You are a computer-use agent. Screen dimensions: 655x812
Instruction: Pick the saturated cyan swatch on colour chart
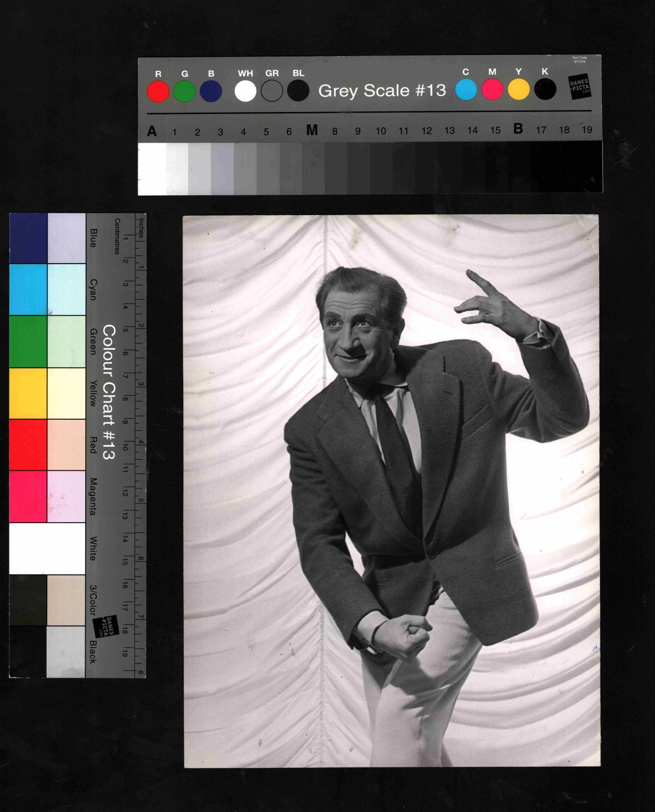click(x=28, y=290)
